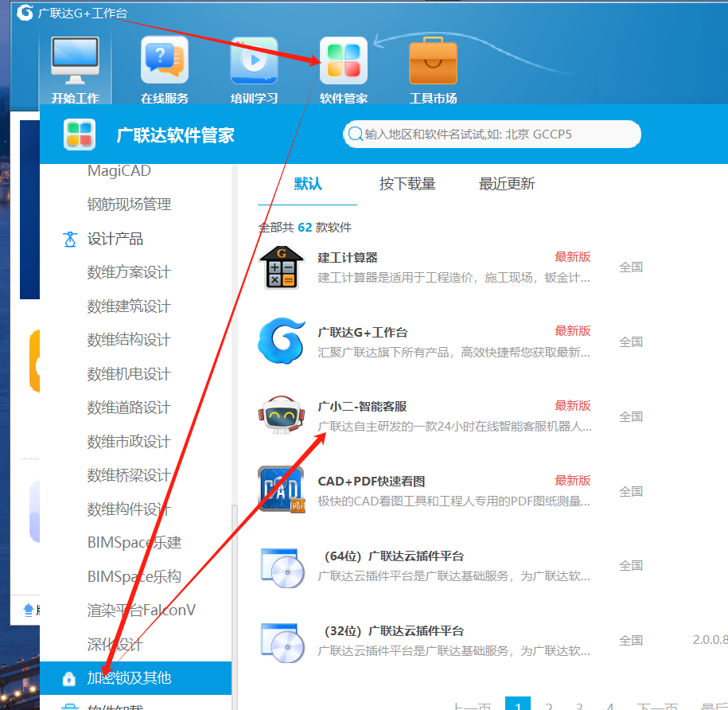Open the 广联达G+工作台 list title
Viewport: 728px width, 710px height.
[x=363, y=333]
